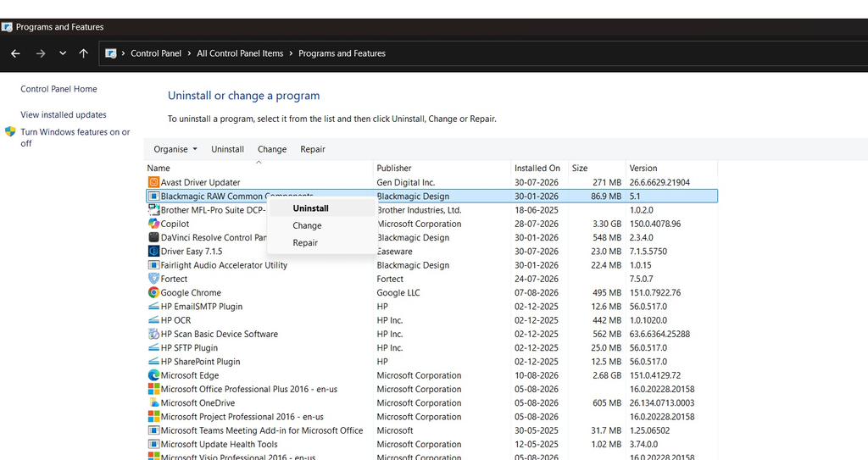Screen dimensions: 868x460
Task: Sort by the Name column header
Action: click(x=259, y=168)
